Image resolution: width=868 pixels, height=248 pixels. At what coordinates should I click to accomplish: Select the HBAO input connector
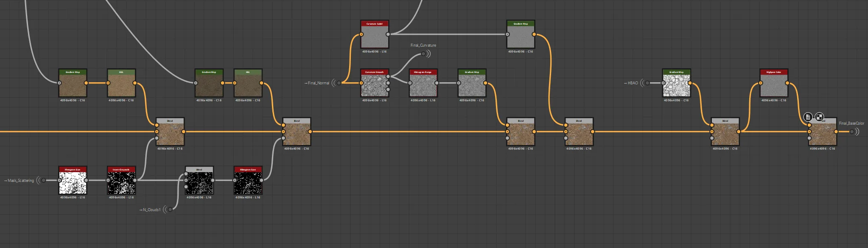click(647, 83)
